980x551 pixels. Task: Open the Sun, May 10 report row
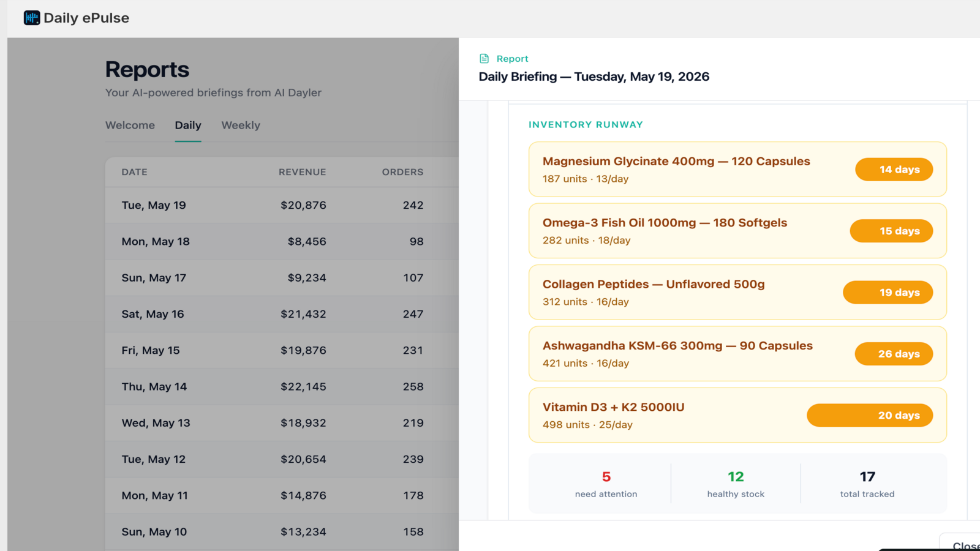point(282,531)
